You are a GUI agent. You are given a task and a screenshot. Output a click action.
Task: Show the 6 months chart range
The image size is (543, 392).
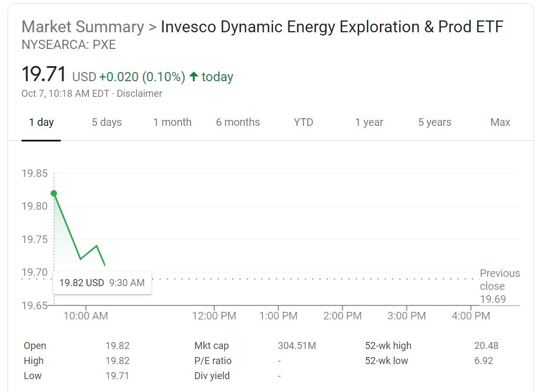[238, 122]
